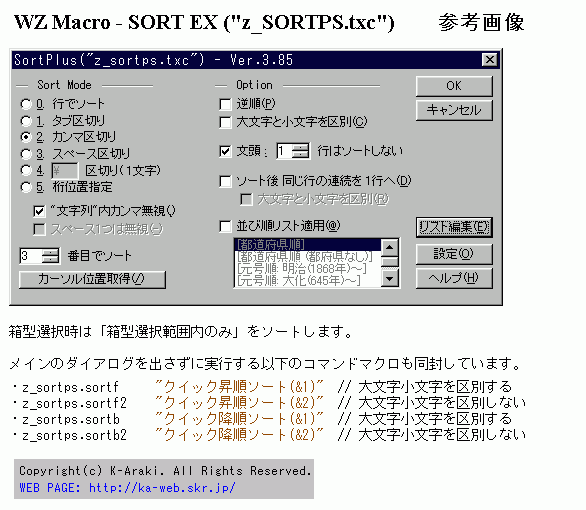Click the sort list scrollbar down arrow
This screenshot has height=510, width=586.
(390, 278)
